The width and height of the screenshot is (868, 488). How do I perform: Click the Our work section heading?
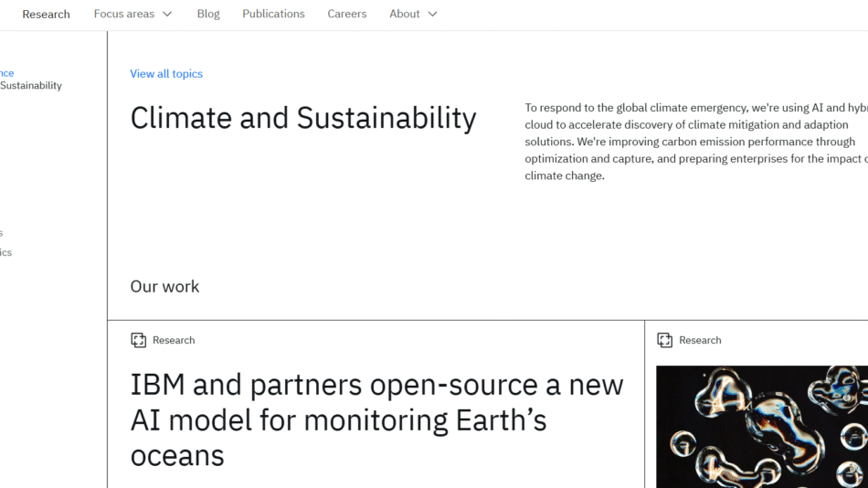pos(164,286)
